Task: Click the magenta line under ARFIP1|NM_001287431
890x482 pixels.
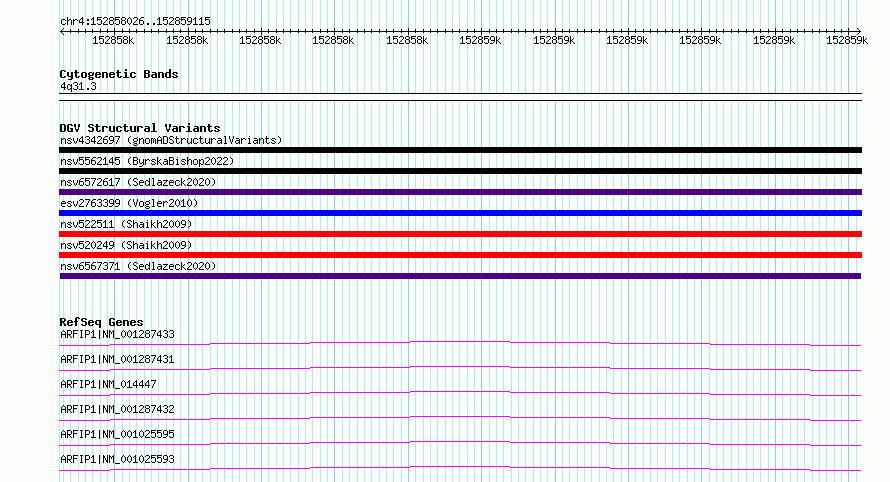Action: 460,368
